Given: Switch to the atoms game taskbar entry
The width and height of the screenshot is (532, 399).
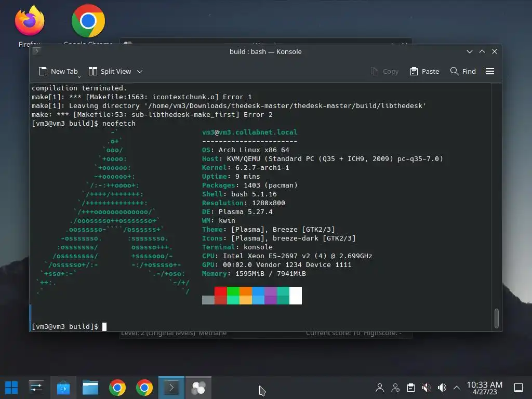Looking at the screenshot, I should tap(198, 388).
